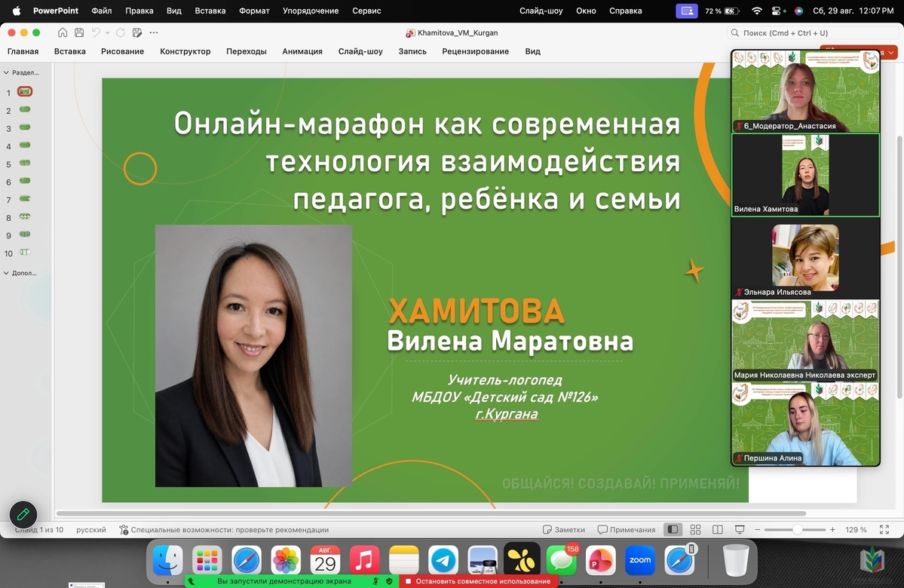The width and height of the screenshot is (904, 588).
Task: Open Comments pane (Примечания)
Action: [x=626, y=530]
